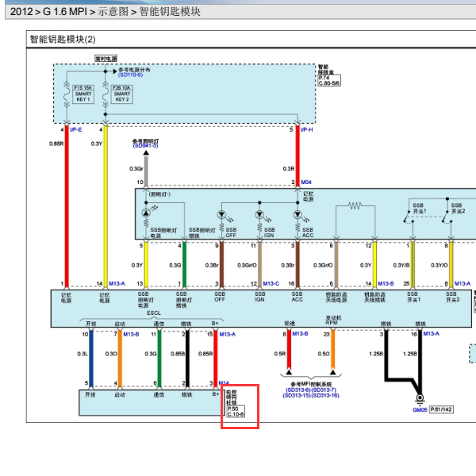Image resolution: width=476 pixels, height=476 pixels.
Task: Click the 示意图 breadcrumb item
Action: click(x=113, y=12)
